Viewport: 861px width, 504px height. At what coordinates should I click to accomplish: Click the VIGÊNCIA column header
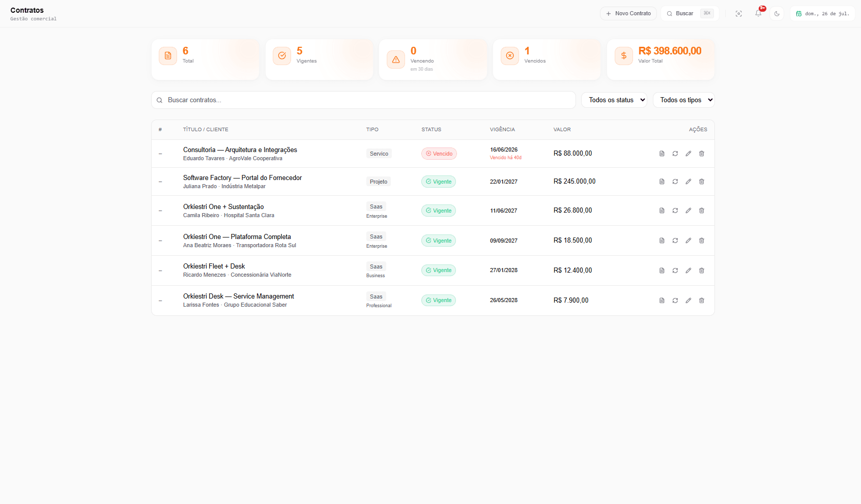coord(503,130)
